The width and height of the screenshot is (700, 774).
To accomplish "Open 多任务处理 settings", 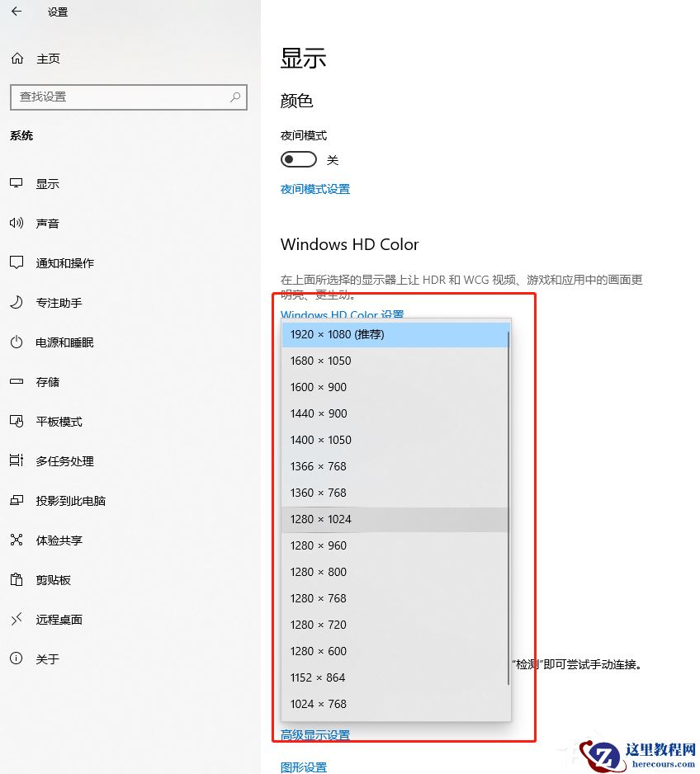I will [x=64, y=460].
